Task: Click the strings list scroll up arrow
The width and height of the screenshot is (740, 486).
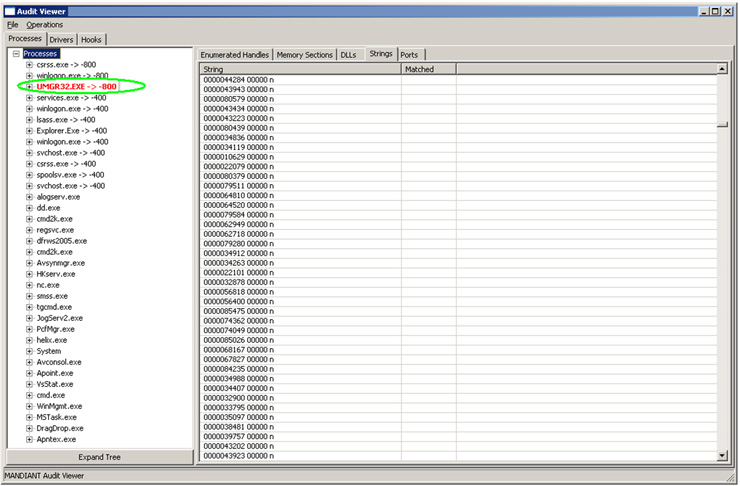Action: point(722,69)
